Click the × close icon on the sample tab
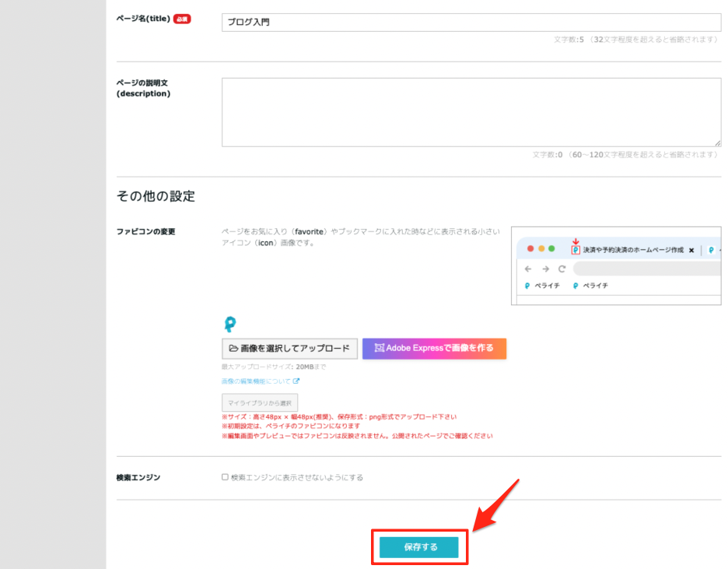This screenshot has width=728, height=569. pyautogui.click(x=691, y=251)
